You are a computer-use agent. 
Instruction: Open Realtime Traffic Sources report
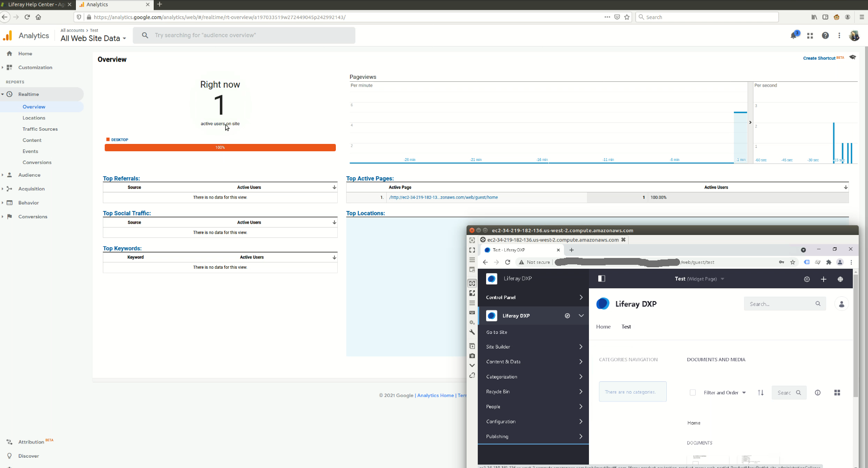pos(40,129)
